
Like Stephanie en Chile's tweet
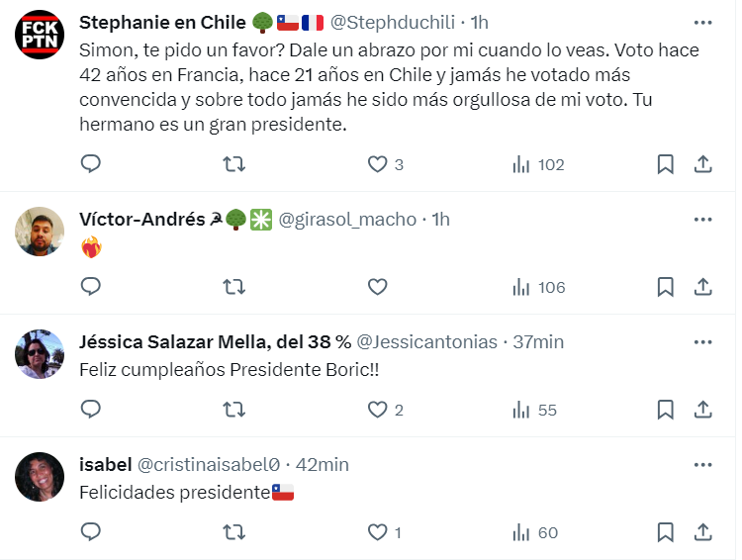(x=378, y=164)
